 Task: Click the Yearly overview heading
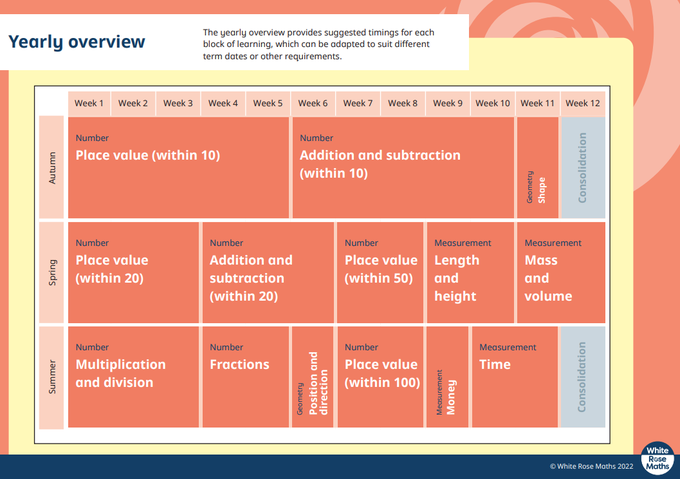[77, 42]
